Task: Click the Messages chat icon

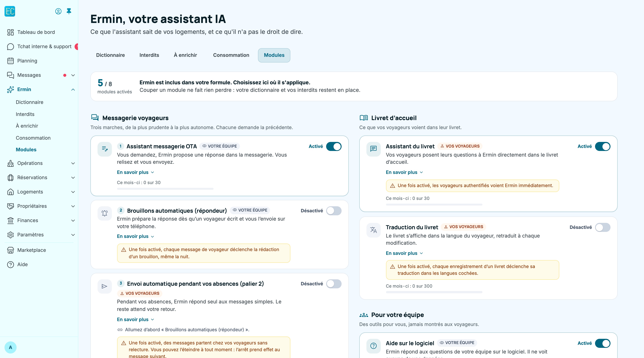Action: (x=11, y=75)
